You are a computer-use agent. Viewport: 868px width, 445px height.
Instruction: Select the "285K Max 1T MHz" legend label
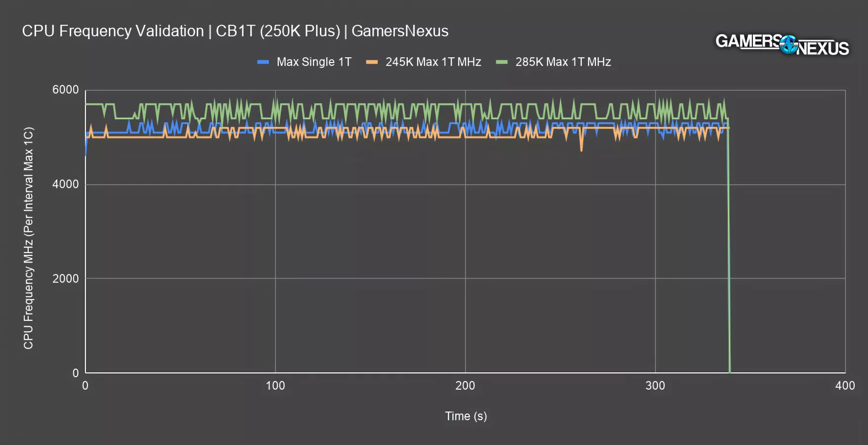563,62
